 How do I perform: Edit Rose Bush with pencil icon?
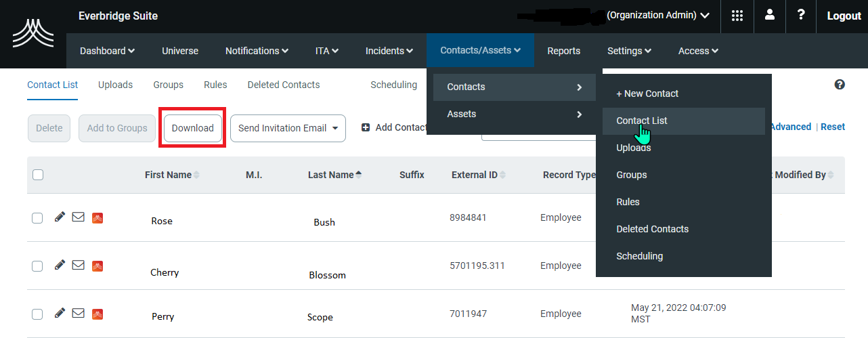coord(60,217)
